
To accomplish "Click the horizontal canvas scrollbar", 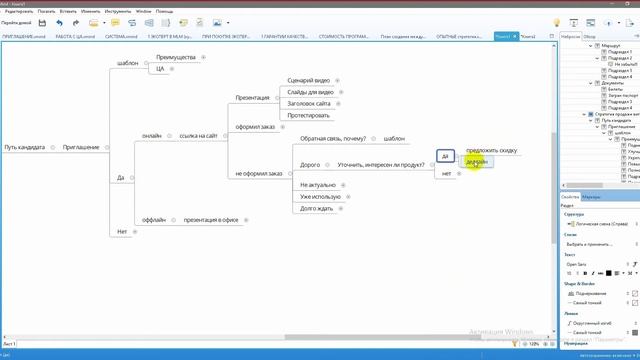I will pos(382,337).
